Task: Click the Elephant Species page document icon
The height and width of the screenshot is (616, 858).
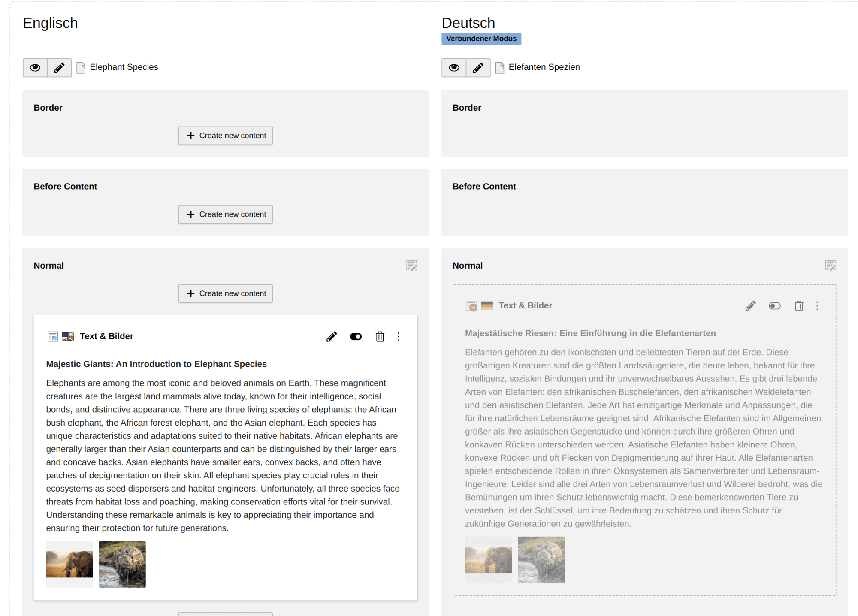Action: click(x=81, y=68)
